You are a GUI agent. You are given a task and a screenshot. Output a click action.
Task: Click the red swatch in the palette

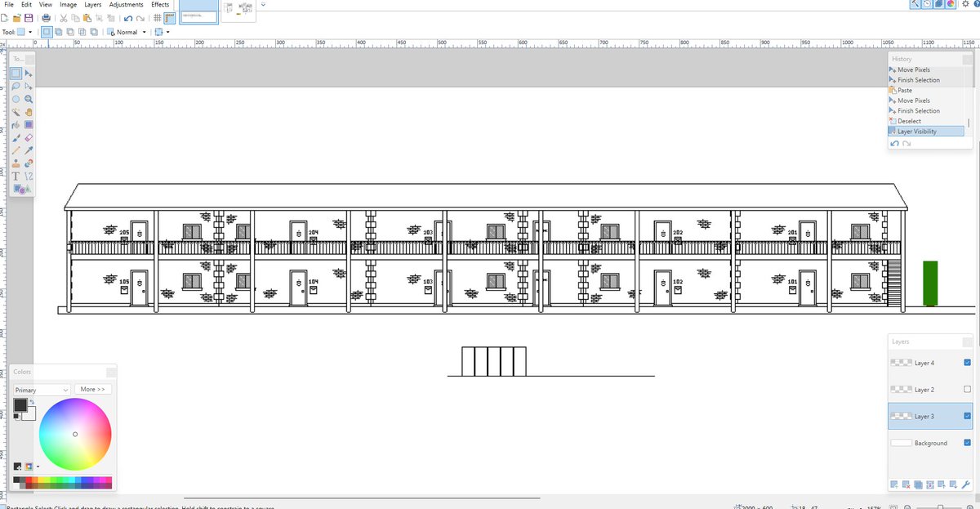point(29,480)
